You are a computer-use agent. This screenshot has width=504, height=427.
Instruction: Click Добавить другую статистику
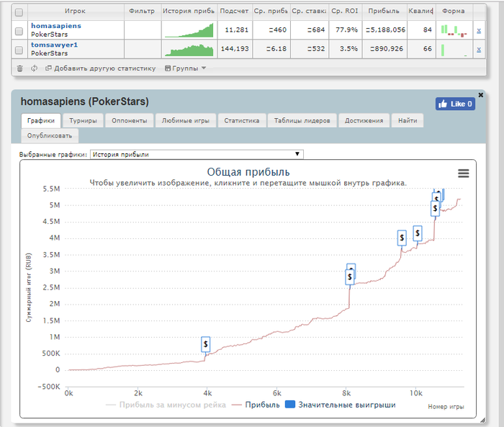pos(101,68)
